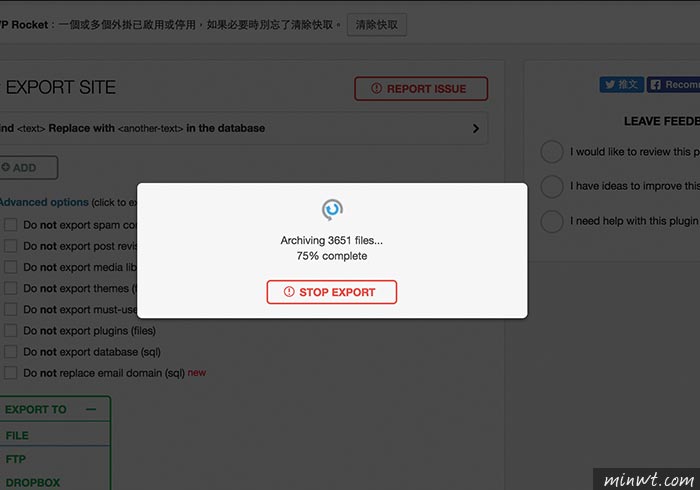The height and width of the screenshot is (490, 700).
Task: Click the Find text Replace with label
Action: point(133,129)
